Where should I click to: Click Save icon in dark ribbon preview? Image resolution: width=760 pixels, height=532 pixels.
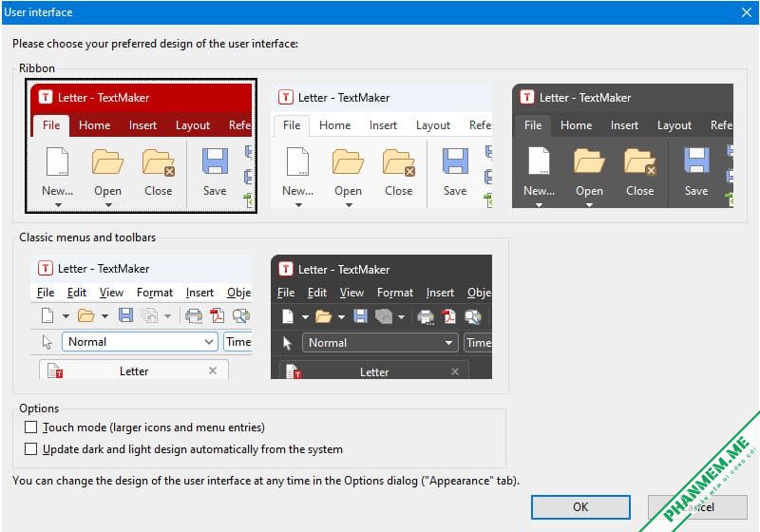pyautogui.click(x=696, y=161)
